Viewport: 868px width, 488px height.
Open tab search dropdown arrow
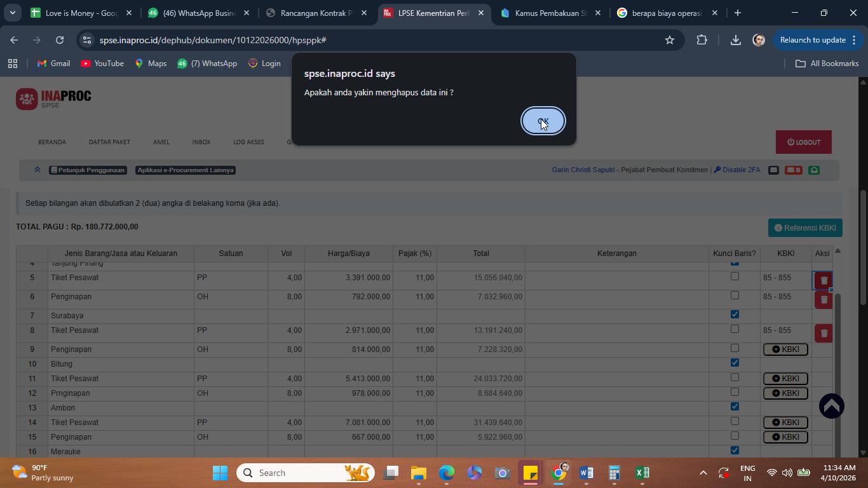click(12, 13)
